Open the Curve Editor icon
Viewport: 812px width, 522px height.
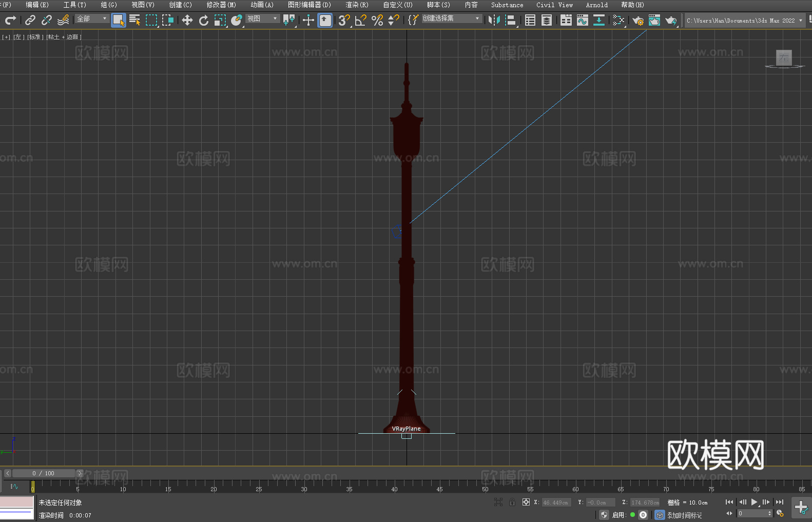583,21
